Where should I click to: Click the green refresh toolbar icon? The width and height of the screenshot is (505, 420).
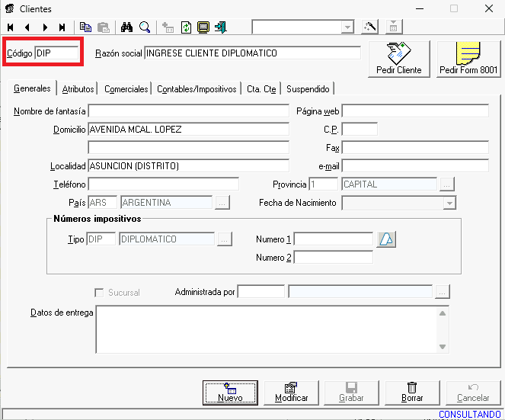pos(187,27)
